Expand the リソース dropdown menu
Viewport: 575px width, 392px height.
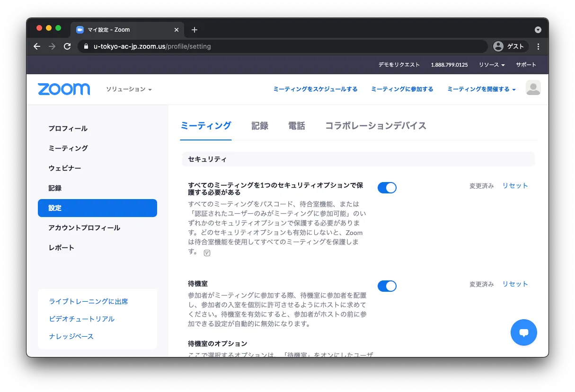[491, 65]
